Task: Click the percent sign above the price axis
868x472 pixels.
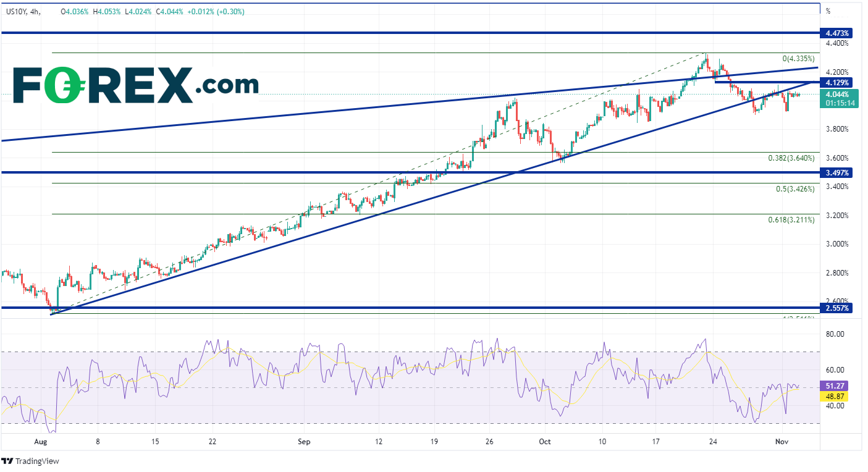Action: [828, 11]
